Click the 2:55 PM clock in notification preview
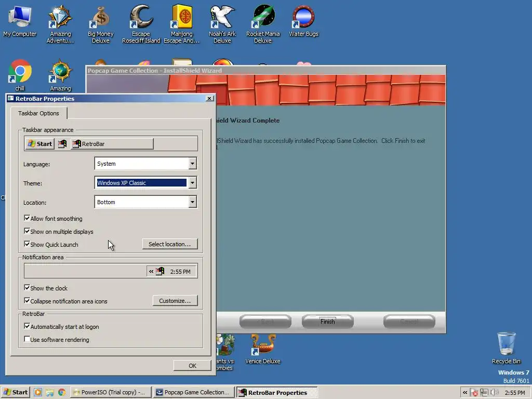The height and width of the screenshot is (399, 532). tap(180, 271)
